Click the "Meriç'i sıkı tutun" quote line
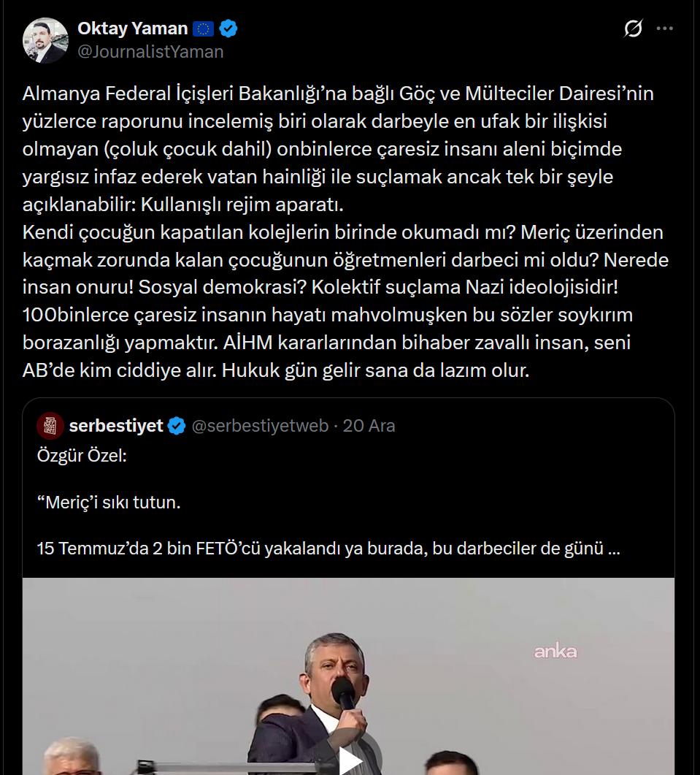The image size is (700, 775). pyautogui.click(x=109, y=502)
